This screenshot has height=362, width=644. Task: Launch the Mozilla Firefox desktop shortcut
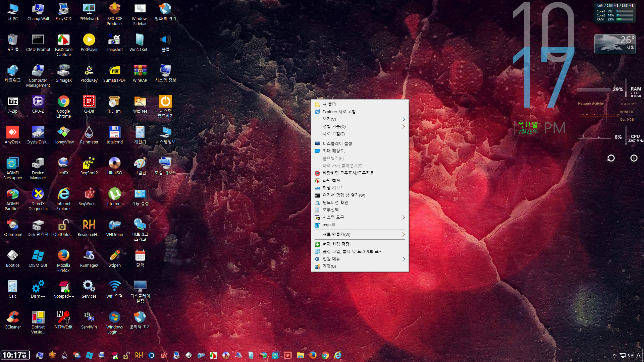(63, 261)
